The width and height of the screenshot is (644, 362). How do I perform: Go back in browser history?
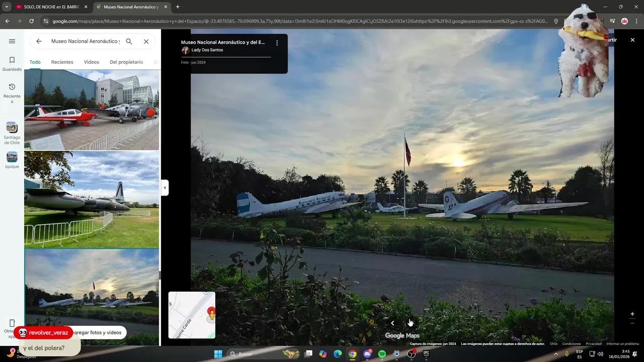tap(7, 21)
